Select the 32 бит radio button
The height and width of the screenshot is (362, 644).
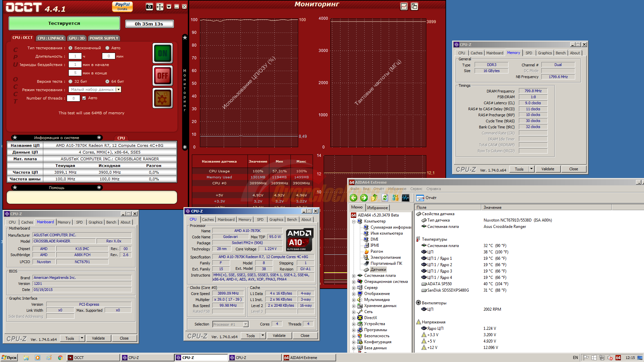[x=70, y=81]
